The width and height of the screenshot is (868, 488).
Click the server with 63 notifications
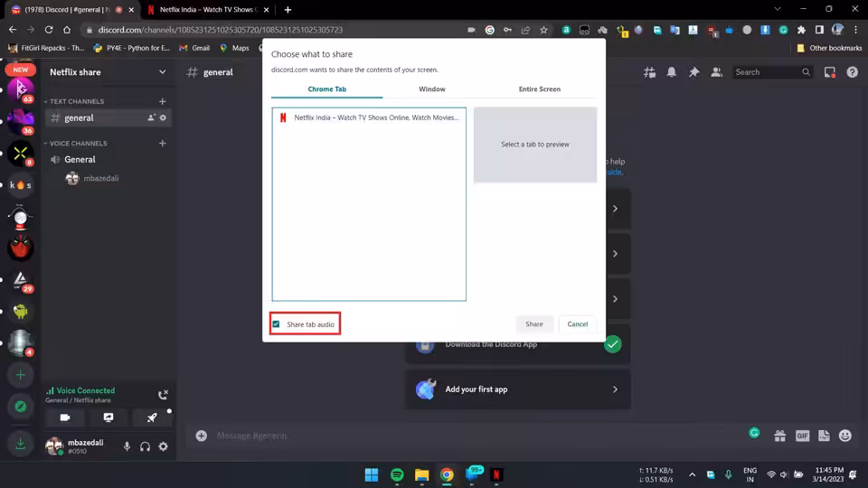(21, 90)
